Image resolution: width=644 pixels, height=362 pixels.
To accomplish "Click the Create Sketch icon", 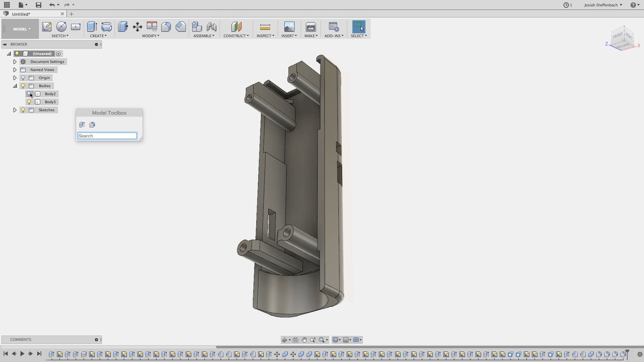I will (x=47, y=27).
